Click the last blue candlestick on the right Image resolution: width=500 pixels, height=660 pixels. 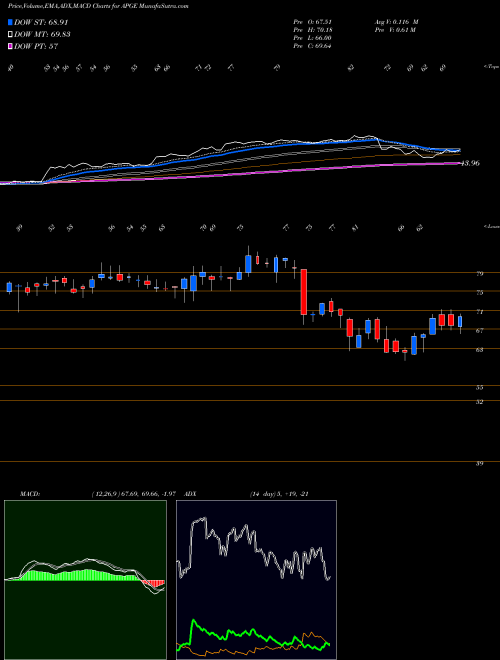click(460, 322)
